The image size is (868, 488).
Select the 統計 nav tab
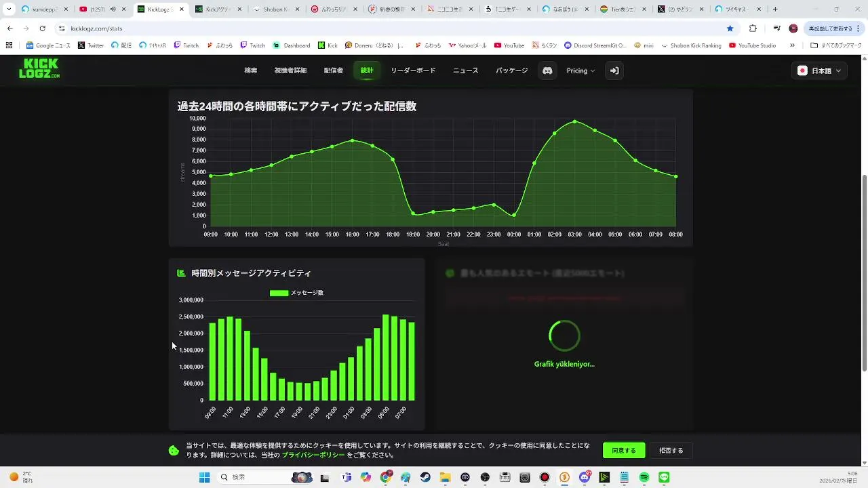coord(367,70)
